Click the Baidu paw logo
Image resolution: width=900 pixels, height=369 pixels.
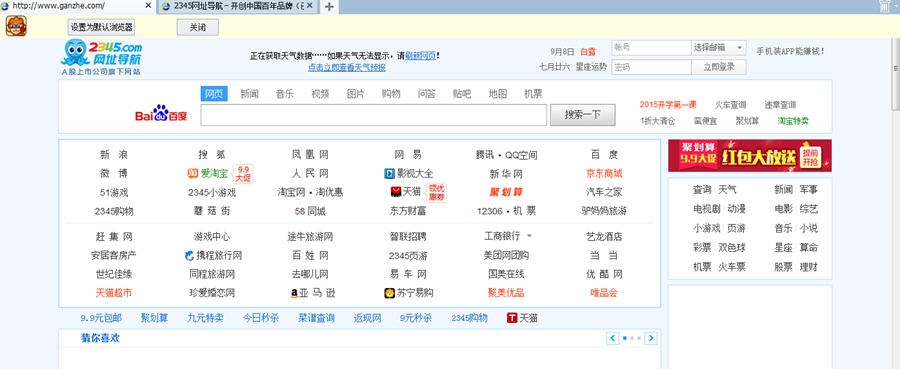pyautogui.click(x=161, y=114)
